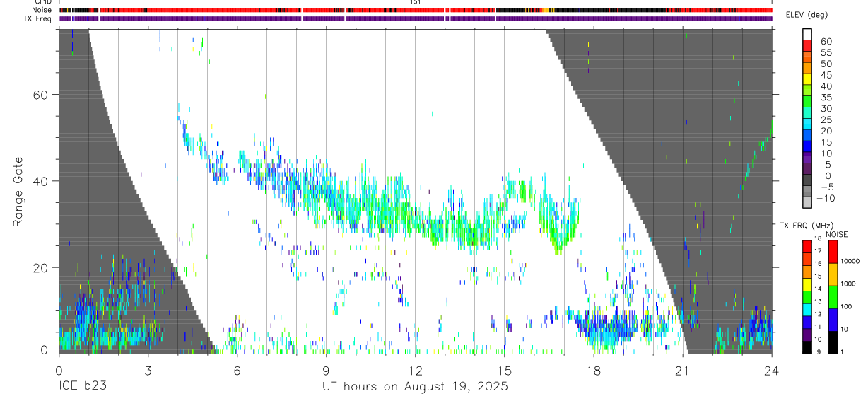Viewport: 868px width, 401px height.
Task: Click the UT hours tick label 21
Action: (x=683, y=370)
